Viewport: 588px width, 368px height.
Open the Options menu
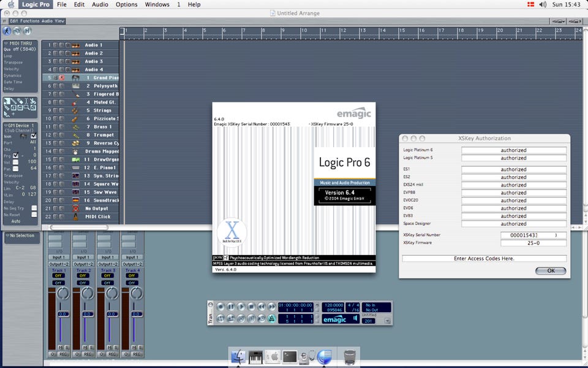[x=126, y=4]
